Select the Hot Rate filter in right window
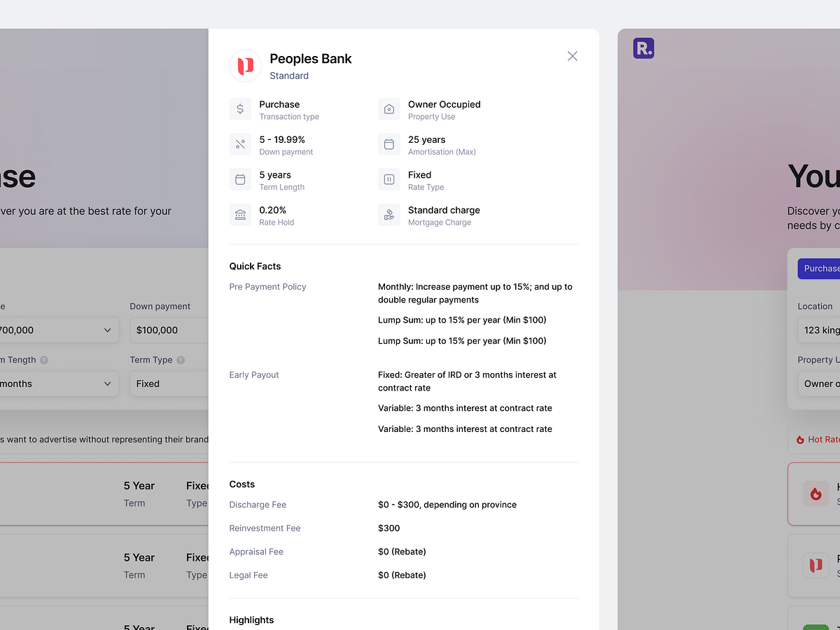 point(814,440)
